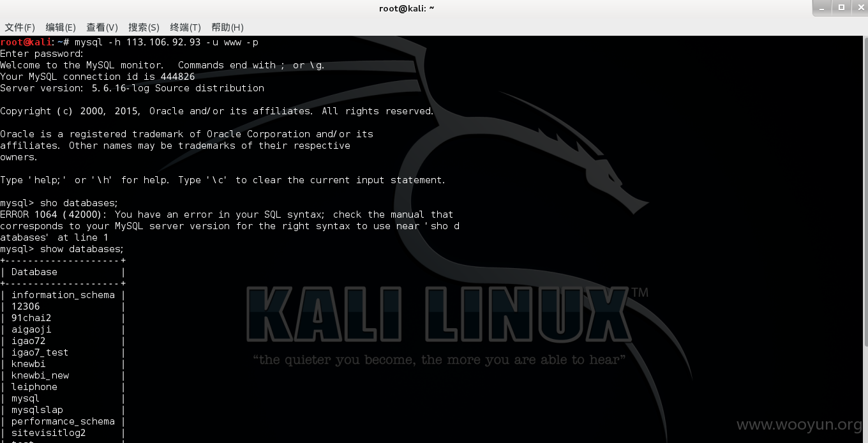Viewport: 868px width, 443px height.
Task: Click the 12306 database row
Action: point(63,306)
